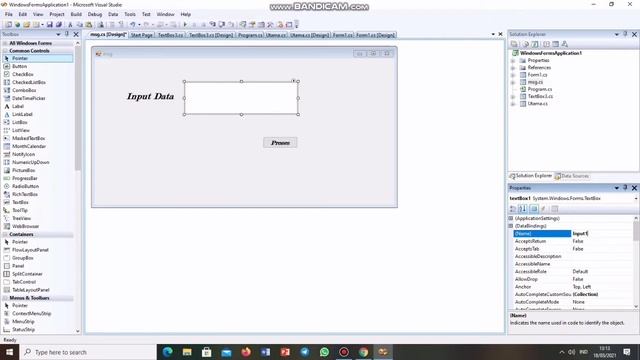Open the Tools menu

click(x=130, y=14)
